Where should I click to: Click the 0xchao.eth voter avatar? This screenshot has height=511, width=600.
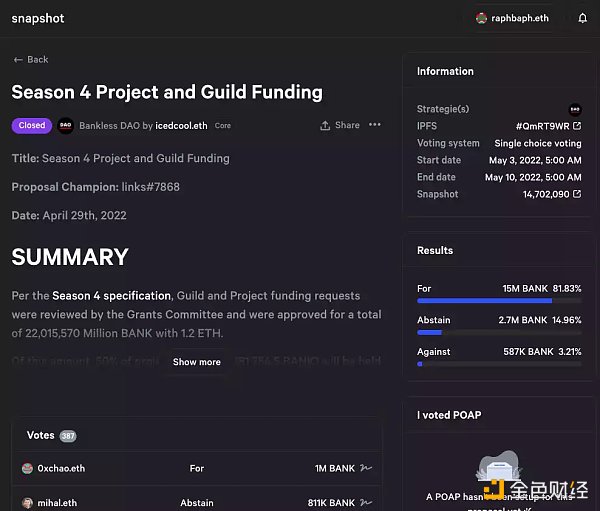[27, 468]
